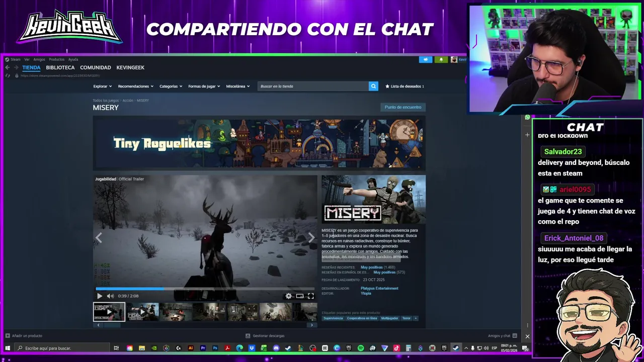The width and height of the screenshot is (644, 362).
Task: Click the Buscar en la tienda field
Action: [x=313, y=86]
